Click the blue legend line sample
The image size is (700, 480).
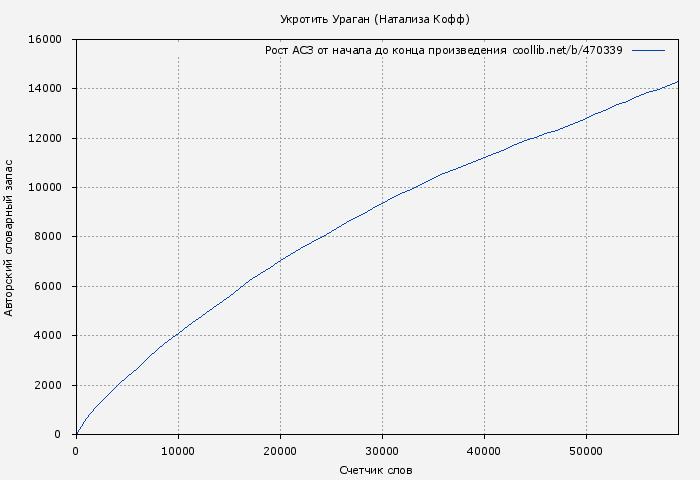click(x=648, y=50)
